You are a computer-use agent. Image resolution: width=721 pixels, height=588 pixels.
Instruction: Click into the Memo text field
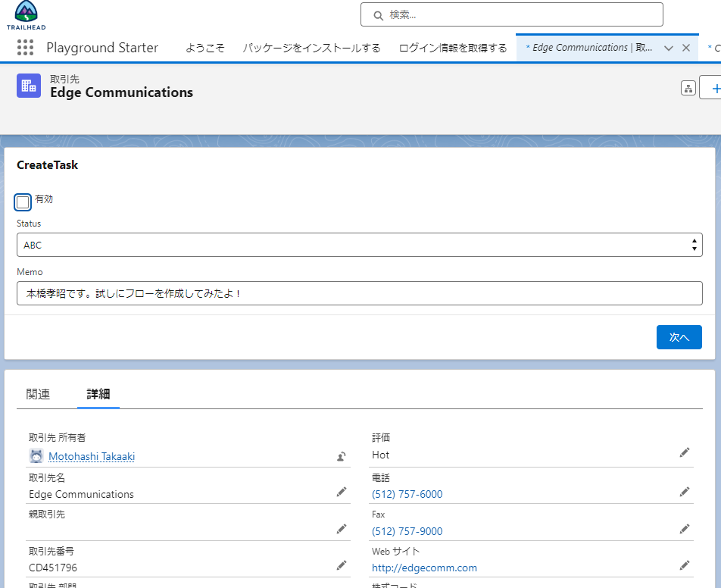pos(360,293)
